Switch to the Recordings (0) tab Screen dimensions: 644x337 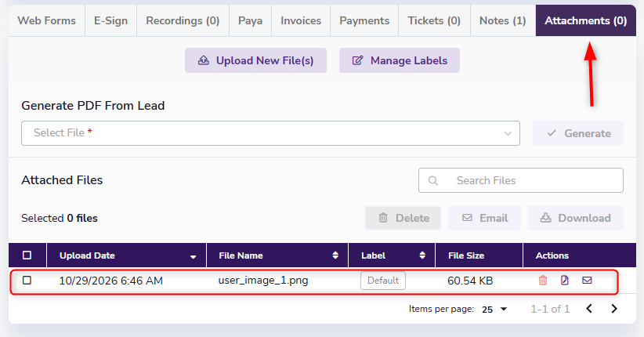coord(183,20)
